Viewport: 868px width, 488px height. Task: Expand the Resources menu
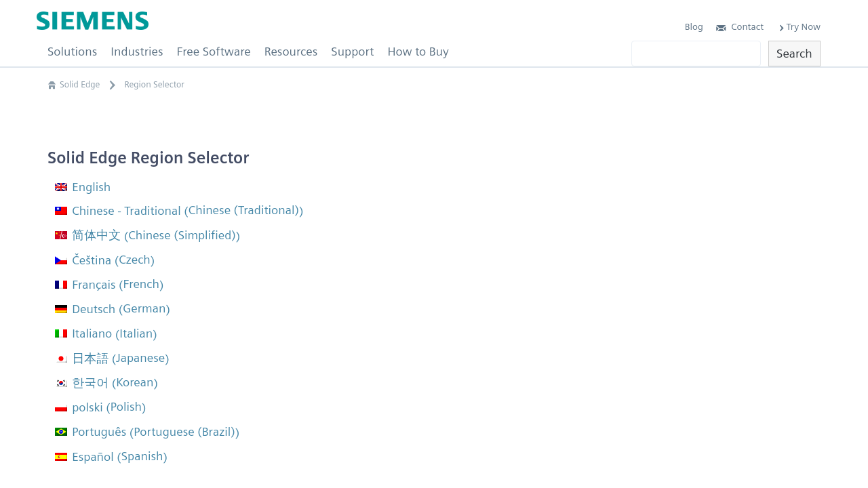click(291, 52)
